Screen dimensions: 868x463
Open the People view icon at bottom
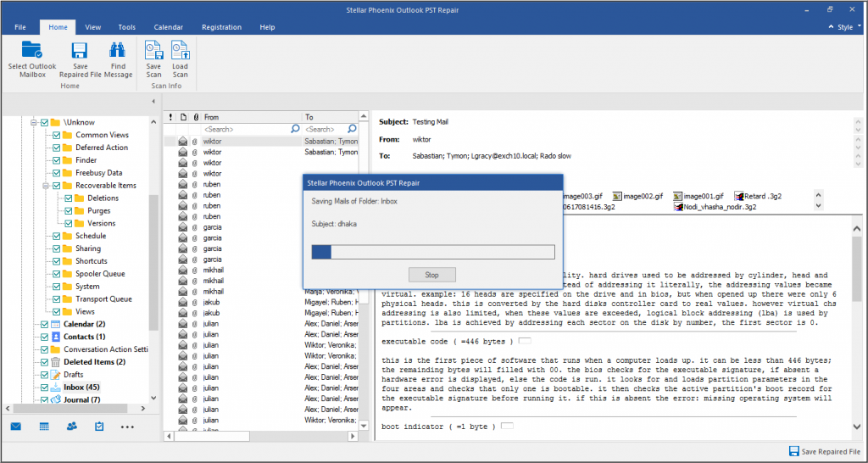[x=71, y=427]
